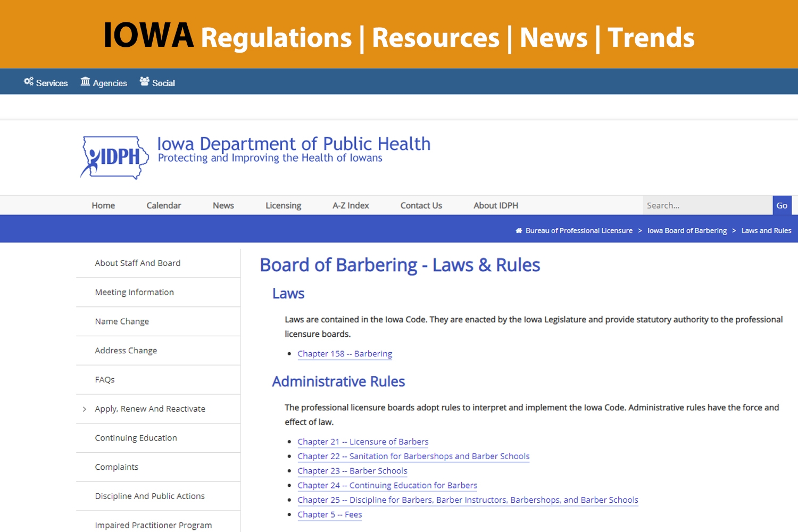Click the 'Protecting and Improving the Health of Iowans' tagline
798x532 pixels.
(x=270, y=158)
